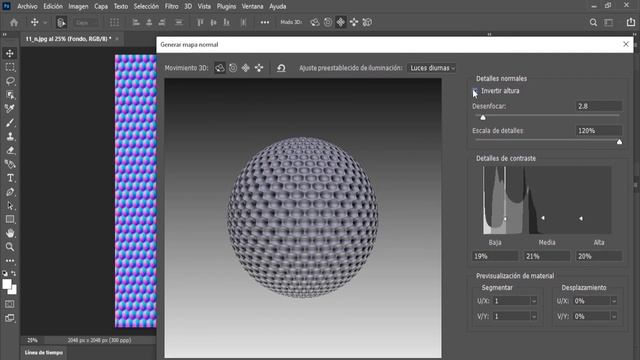Open the 3D menu

tap(188, 7)
